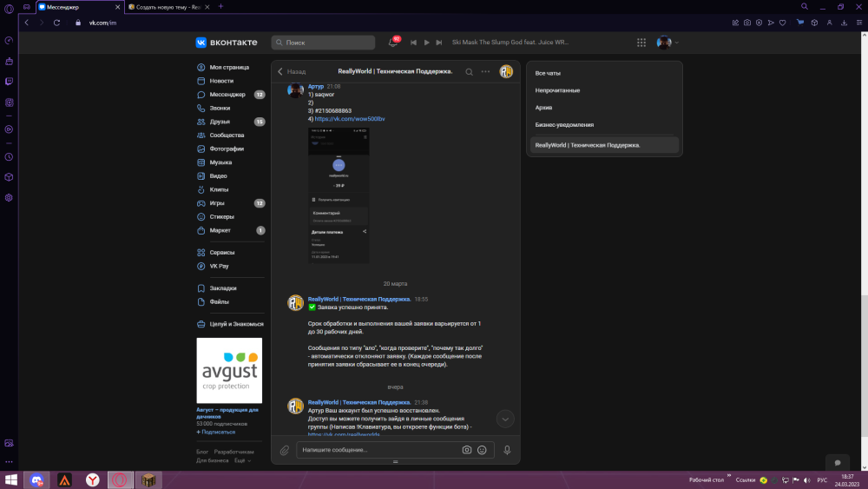This screenshot has height=489, width=868.
Task: Open the emoji picker
Action: pos(482,450)
